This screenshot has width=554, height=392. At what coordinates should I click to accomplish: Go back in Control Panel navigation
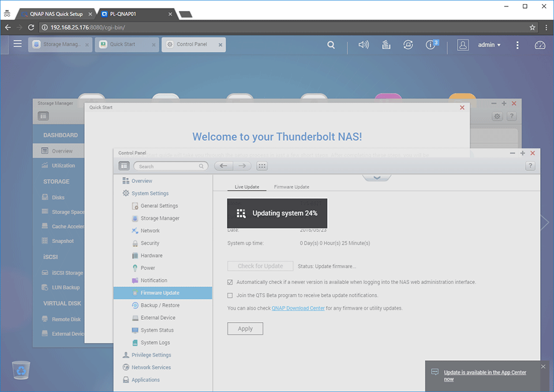click(223, 166)
